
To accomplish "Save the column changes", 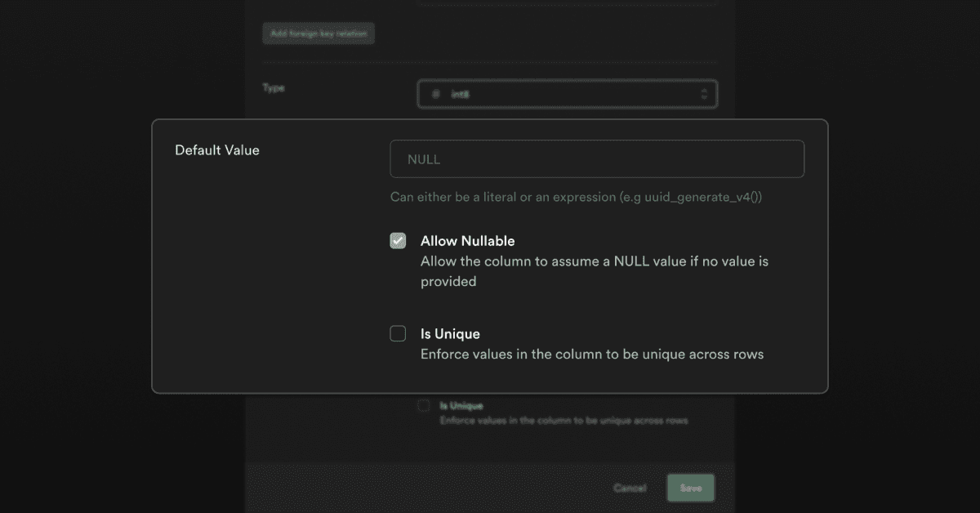I will 690,488.
